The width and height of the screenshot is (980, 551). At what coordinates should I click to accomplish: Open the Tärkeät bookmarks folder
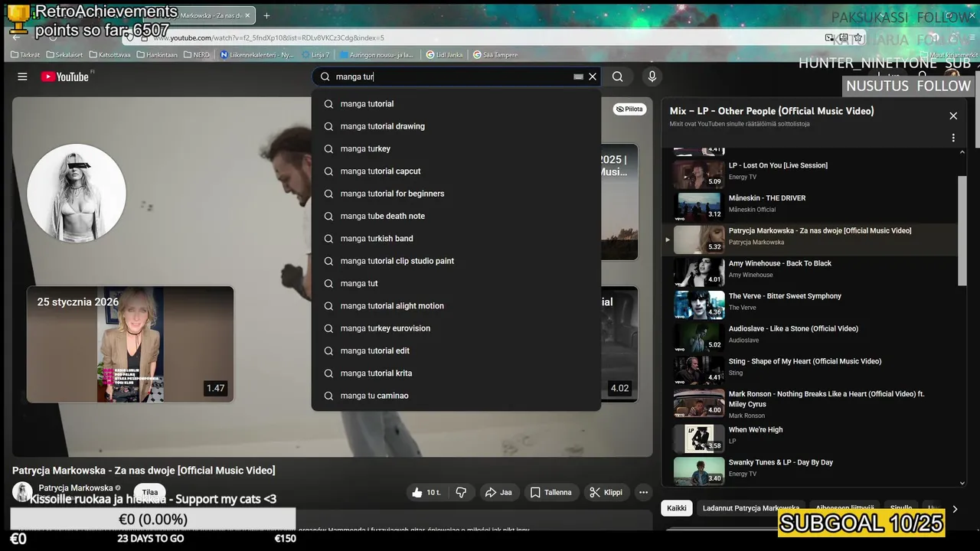[26, 55]
